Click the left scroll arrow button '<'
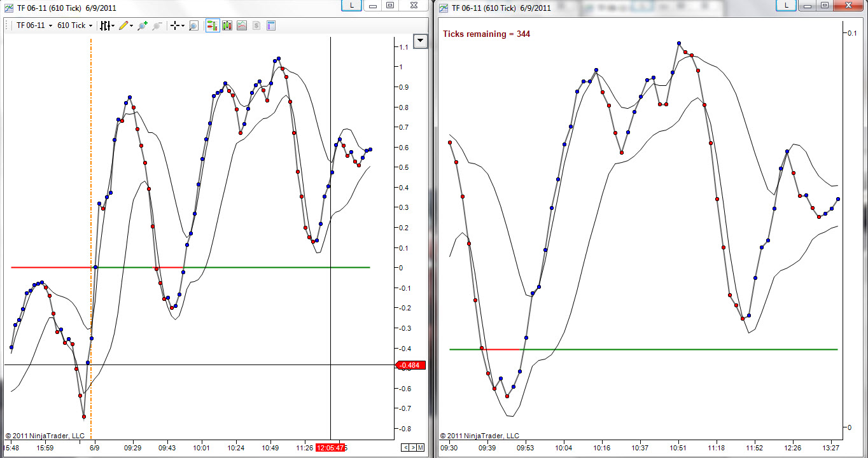This screenshot has height=458, width=868. click(x=405, y=448)
